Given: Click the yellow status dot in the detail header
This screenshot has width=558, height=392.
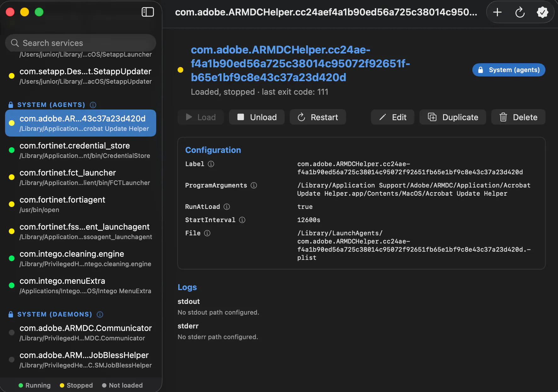Looking at the screenshot, I should pyautogui.click(x=180, y=70).
